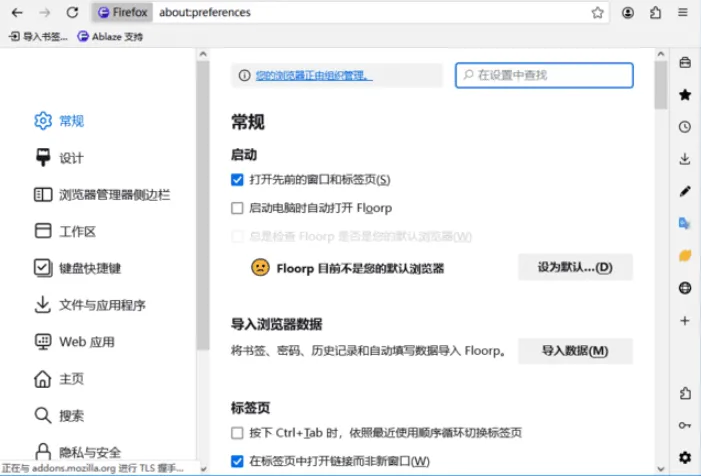Open 设计 settings category
Image resolution: width=701 pixels, height=476 pixels.
(59, 158)
